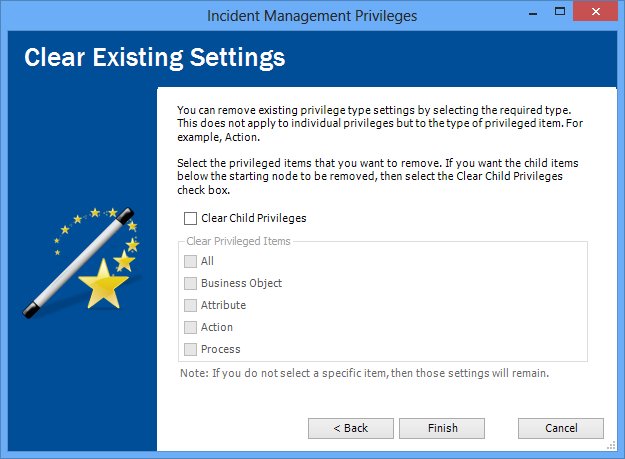Click the magic wand wizard image
The width and height of the screenshot is (625, 459).
pyautogui.click(x=81, y=263)
